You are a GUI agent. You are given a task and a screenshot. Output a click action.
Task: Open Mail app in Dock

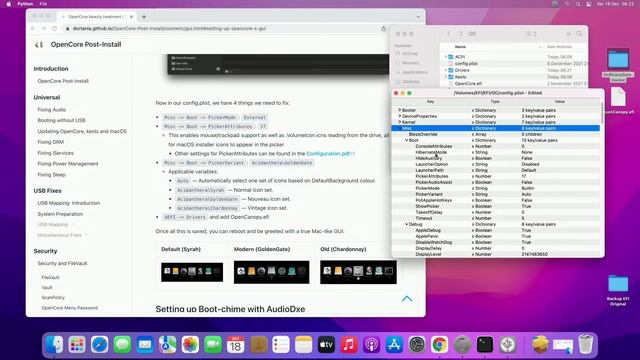click(x=145, y=345)
